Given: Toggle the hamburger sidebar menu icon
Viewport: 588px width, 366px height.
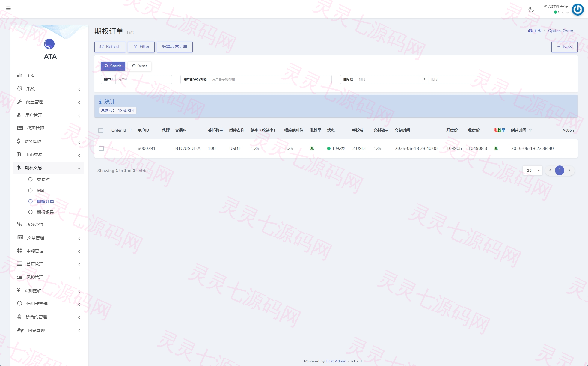Looking at the screenshot, I should 8,8.
